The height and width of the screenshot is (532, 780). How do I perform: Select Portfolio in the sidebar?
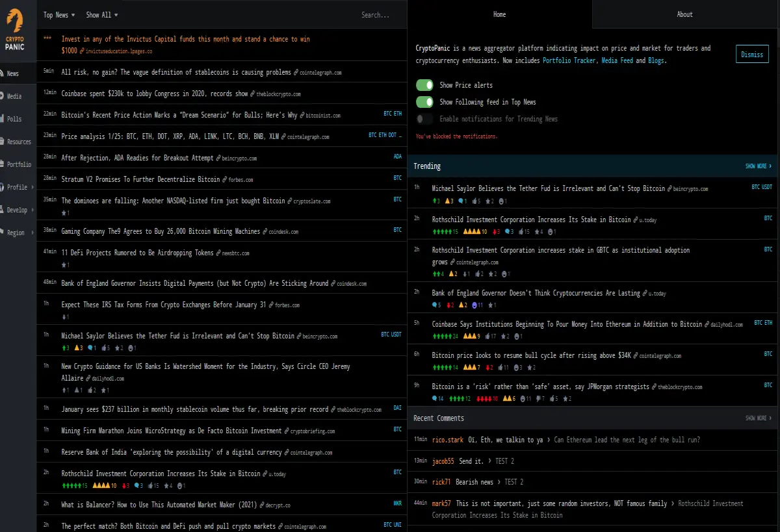coord(18,164)
